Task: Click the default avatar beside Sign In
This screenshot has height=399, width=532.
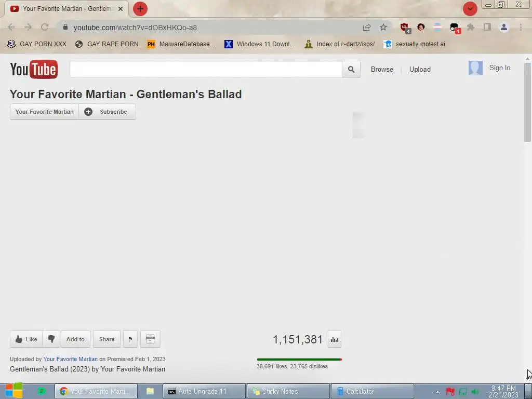Action: click(475, 68)
